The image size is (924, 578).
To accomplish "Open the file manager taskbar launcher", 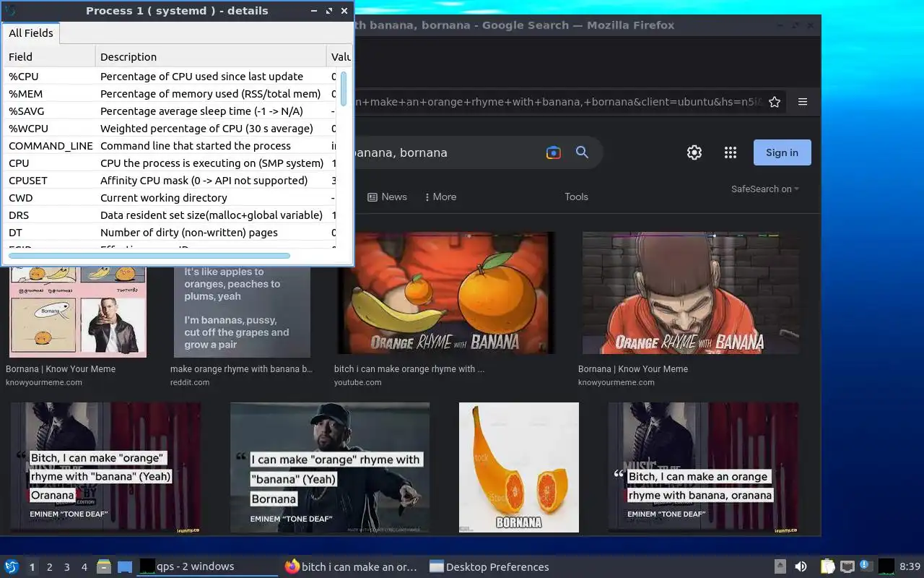I will (x=104, y=567).
